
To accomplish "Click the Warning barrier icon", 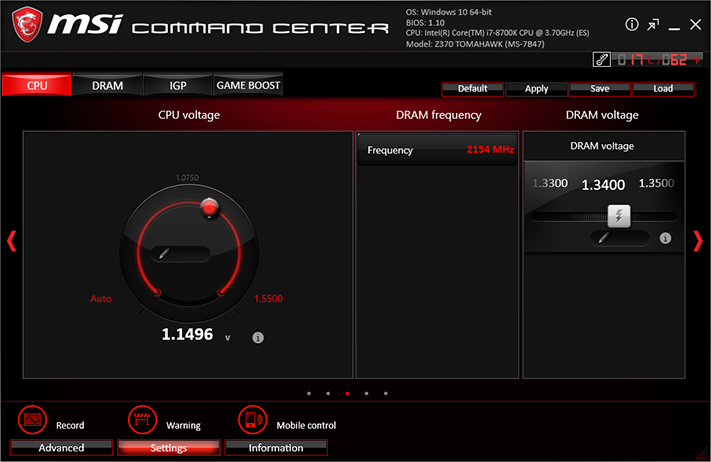I will tap(142, 420).
